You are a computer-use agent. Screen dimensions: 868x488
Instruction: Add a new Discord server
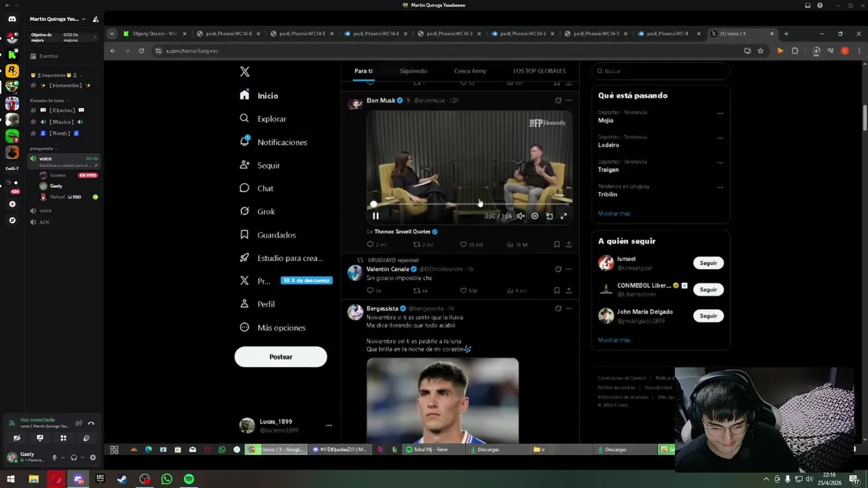(12, 204)
